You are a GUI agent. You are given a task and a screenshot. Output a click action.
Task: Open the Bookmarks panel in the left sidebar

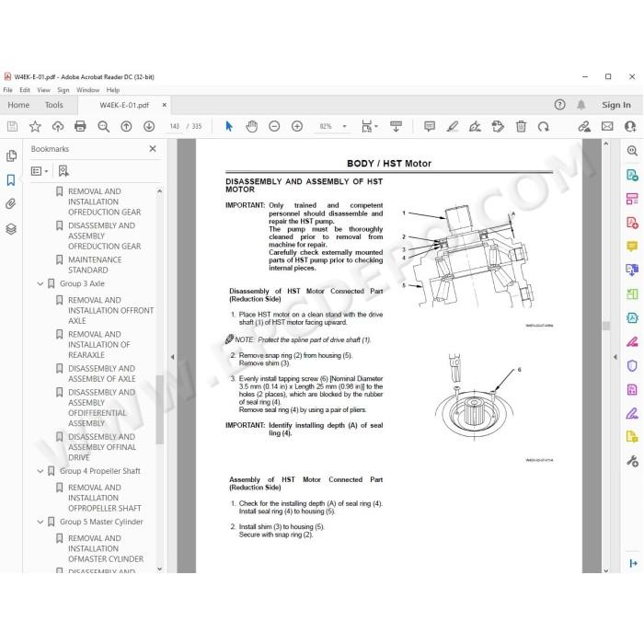(x=11, y=180)
